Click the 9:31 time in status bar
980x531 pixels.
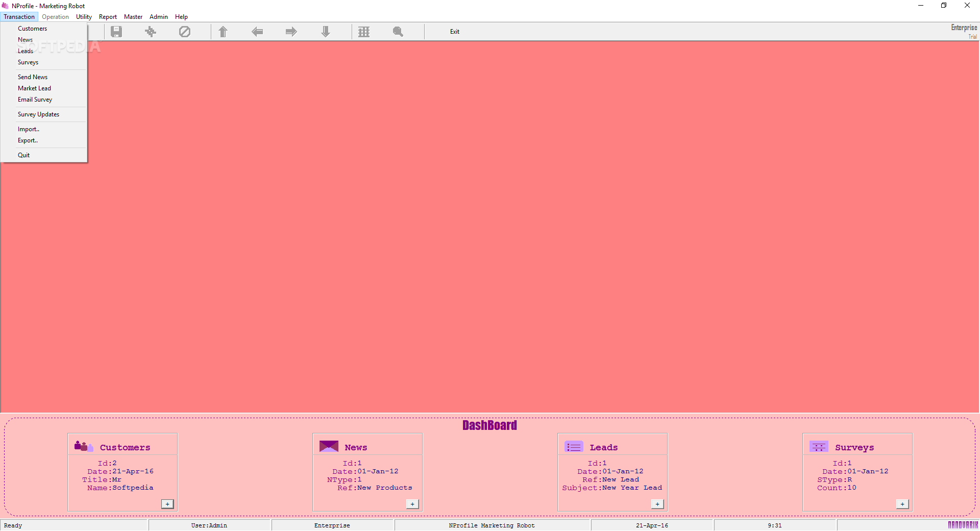(775, 525)
